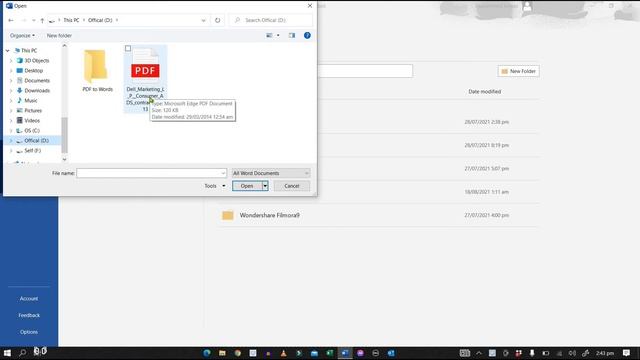Image resolution: width=640 pixels, height=360 pixels.
Task: Select Videos in the navigation tree
Action: [x=32, y=120]
